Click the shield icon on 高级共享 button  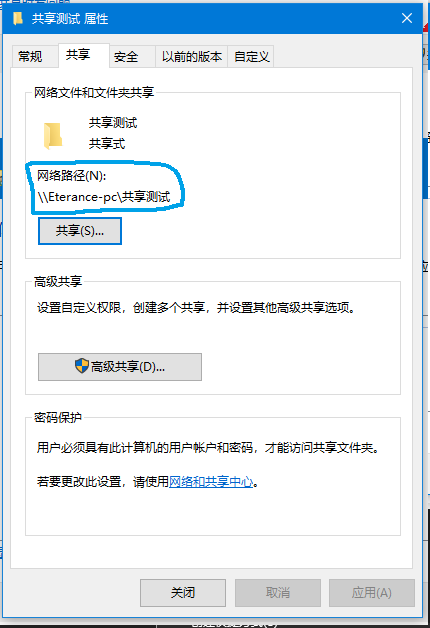(82, 366)
